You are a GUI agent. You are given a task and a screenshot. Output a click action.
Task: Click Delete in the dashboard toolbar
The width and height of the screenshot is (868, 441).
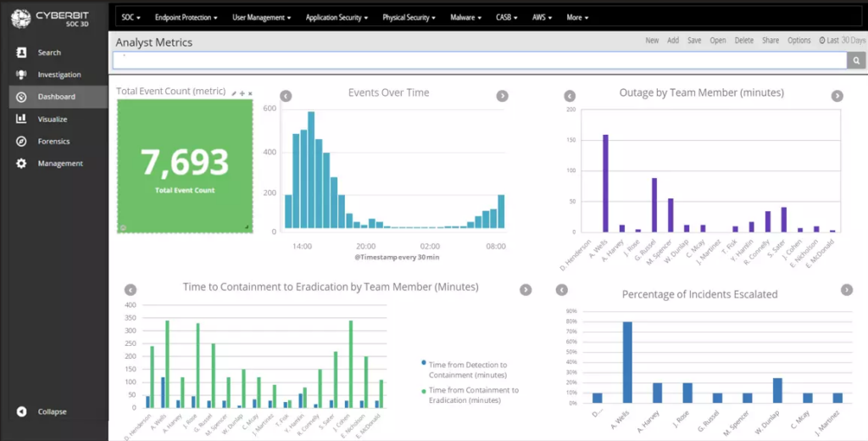click(744, 41)
